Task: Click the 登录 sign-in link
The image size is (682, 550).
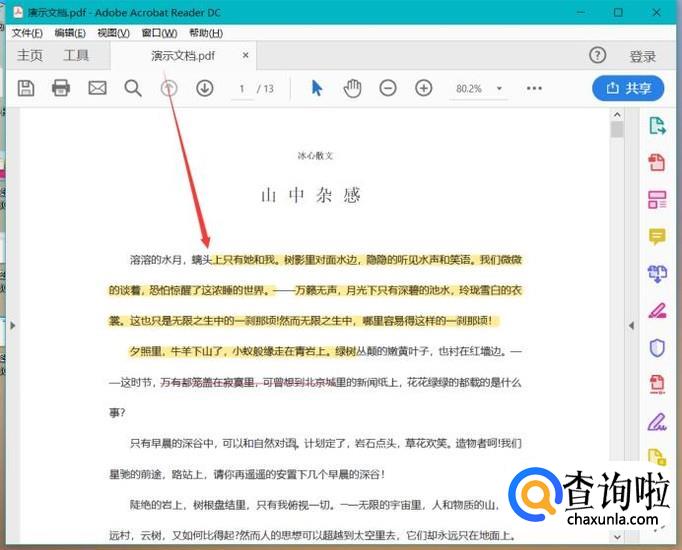Action: (x=643, y=56)
